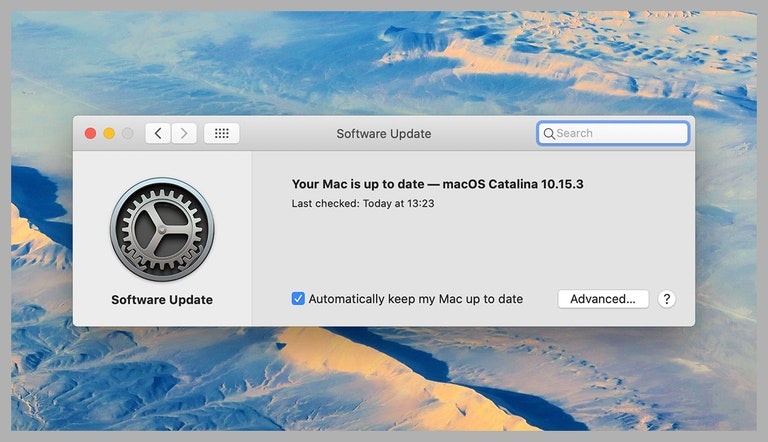
Task: Show all preferences via grid icon
Action: [221, 133]
